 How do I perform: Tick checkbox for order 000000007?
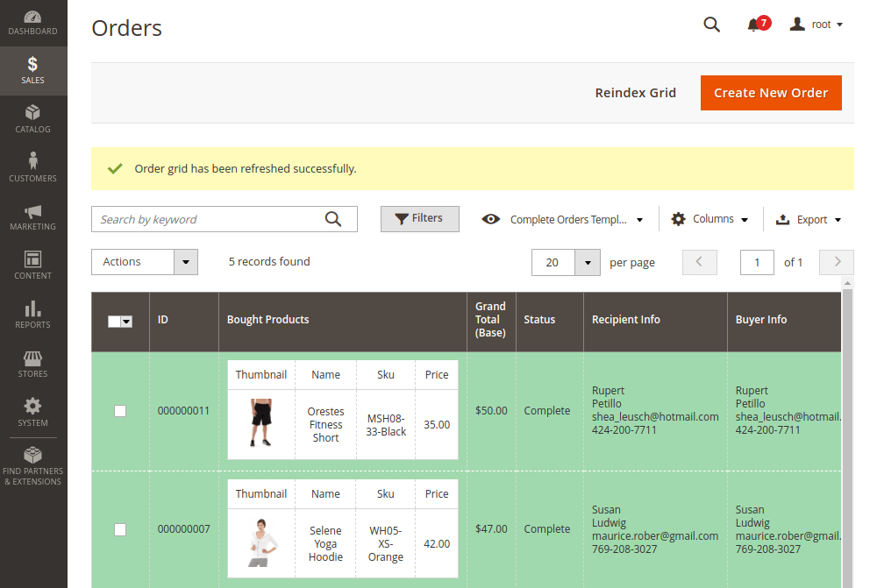pos(120,529)
